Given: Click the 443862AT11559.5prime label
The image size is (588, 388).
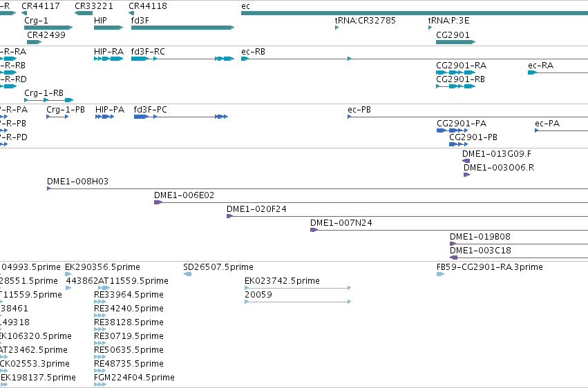Looking at the screenshot, I should 117,281.
